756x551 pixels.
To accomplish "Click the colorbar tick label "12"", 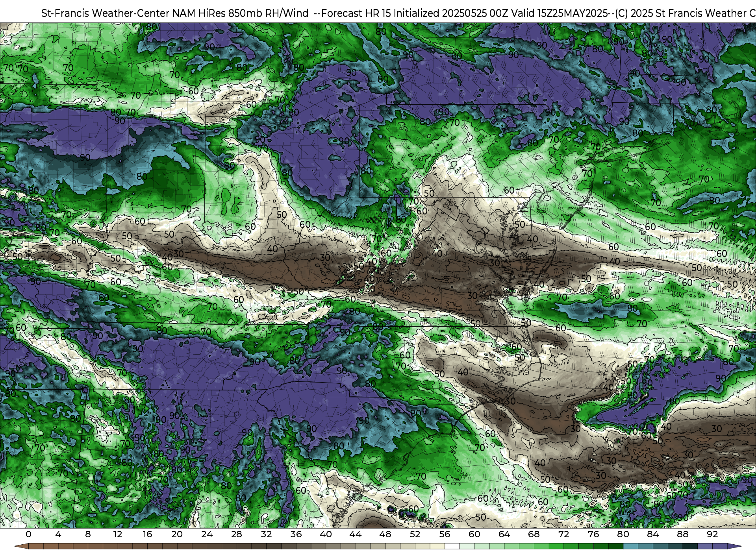I will tap(118, 534).
